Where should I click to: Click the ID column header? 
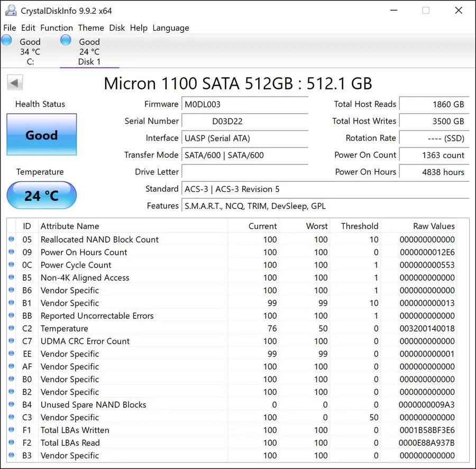27,226
